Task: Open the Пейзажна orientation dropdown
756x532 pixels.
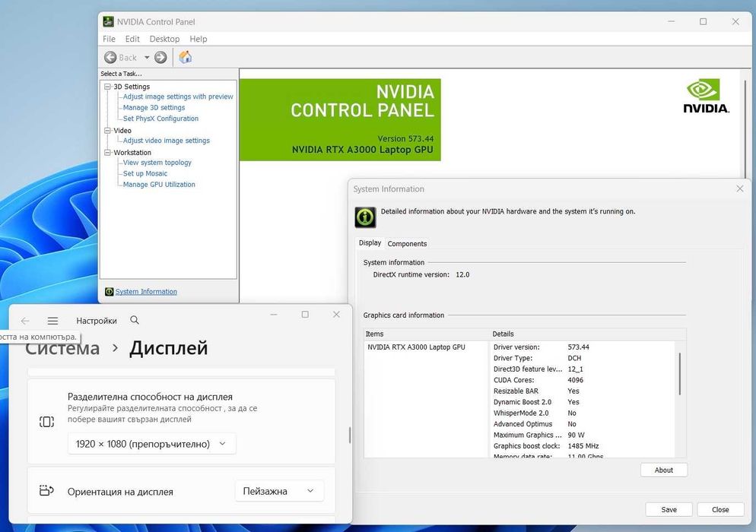Action: pyautogui.click(x=279, y=491)
